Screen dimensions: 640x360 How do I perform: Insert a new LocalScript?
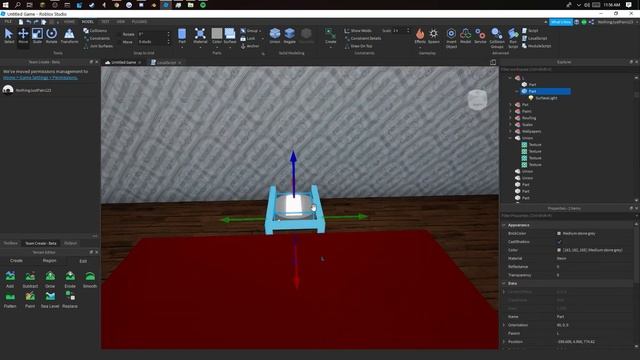point(534,38)
